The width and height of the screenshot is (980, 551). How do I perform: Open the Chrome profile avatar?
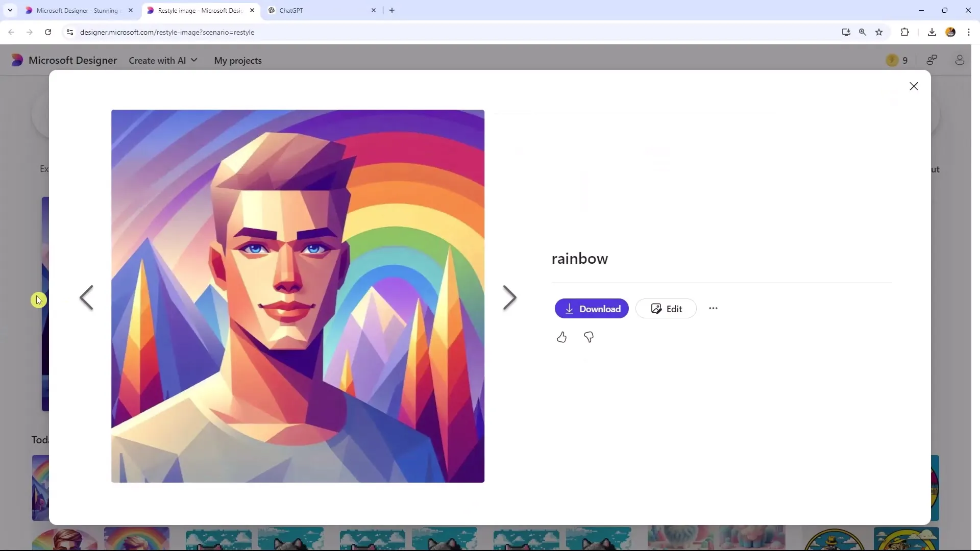(x=950, y=32)
